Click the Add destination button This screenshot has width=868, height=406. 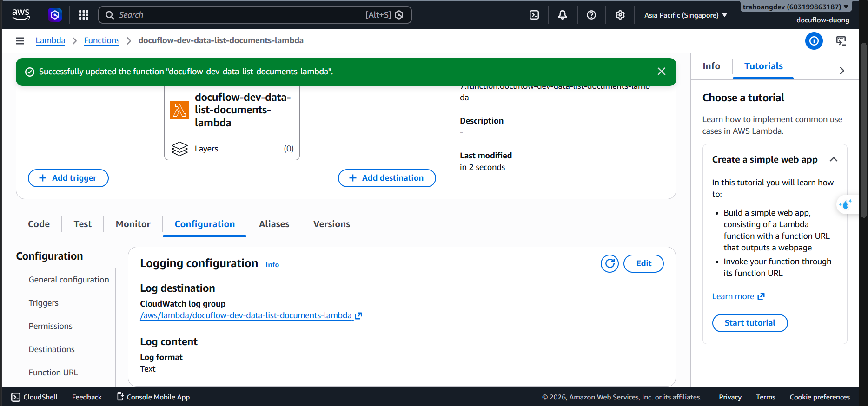(x=387, y=178)
